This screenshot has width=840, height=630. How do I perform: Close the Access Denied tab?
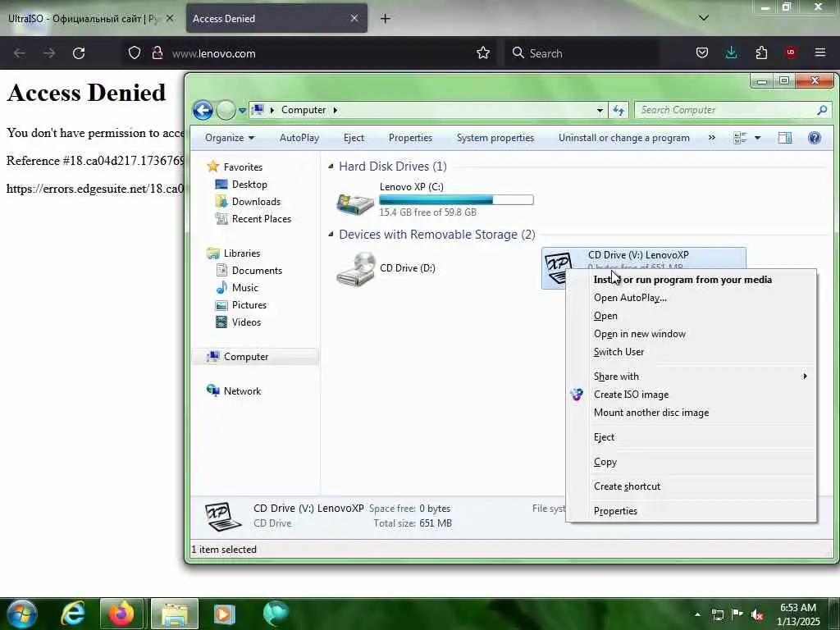coord(354,18)
